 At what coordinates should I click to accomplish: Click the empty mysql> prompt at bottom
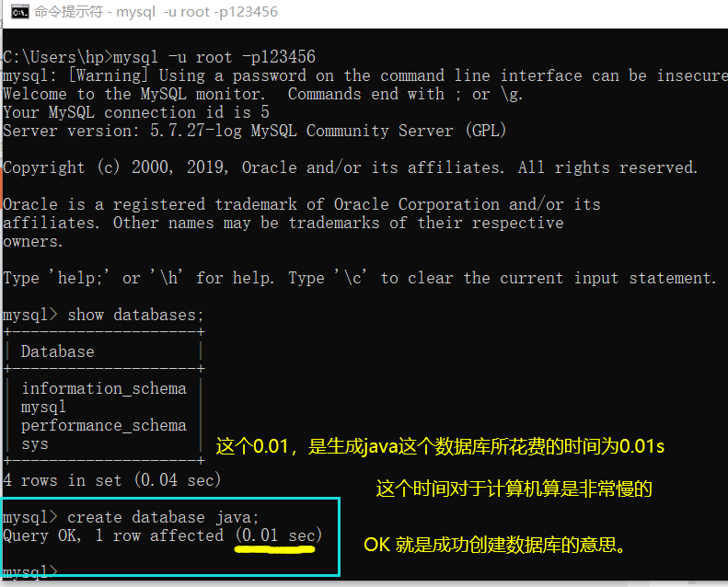tap(29, 572)
